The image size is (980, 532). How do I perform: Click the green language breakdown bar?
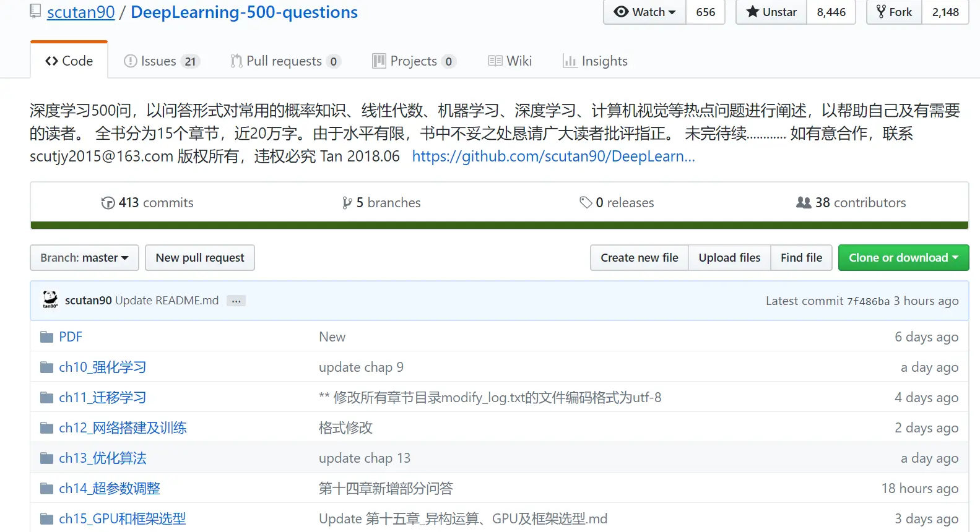tap(500, 225)
